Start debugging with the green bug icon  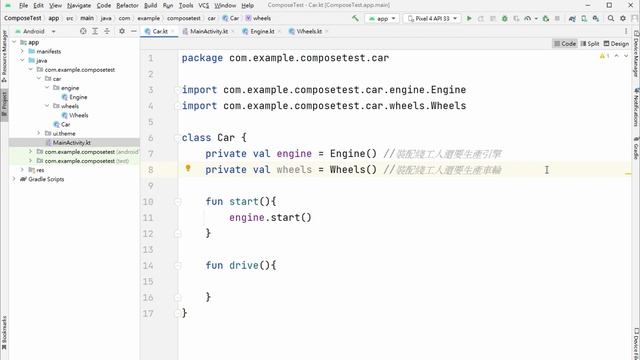[x=504, y=18]
